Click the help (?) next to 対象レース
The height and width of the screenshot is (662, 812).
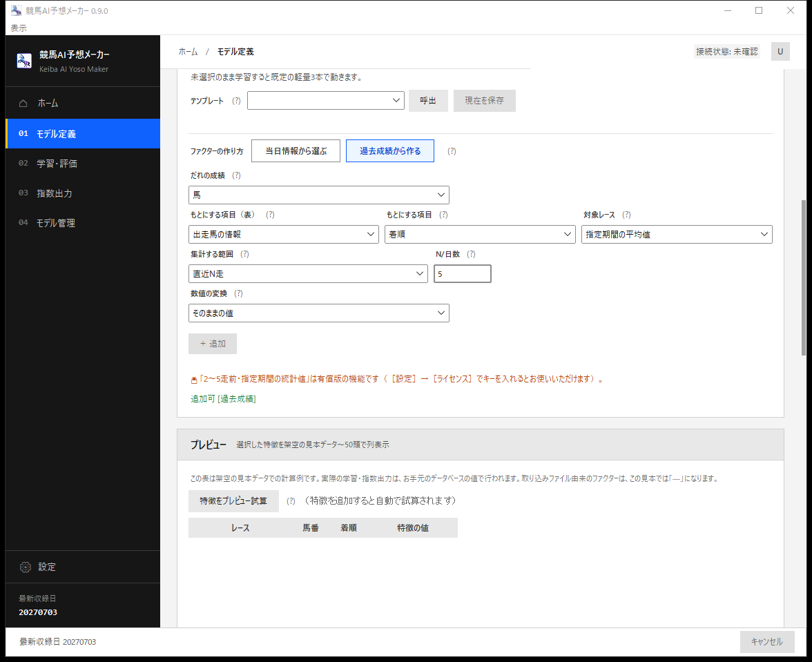626,215
